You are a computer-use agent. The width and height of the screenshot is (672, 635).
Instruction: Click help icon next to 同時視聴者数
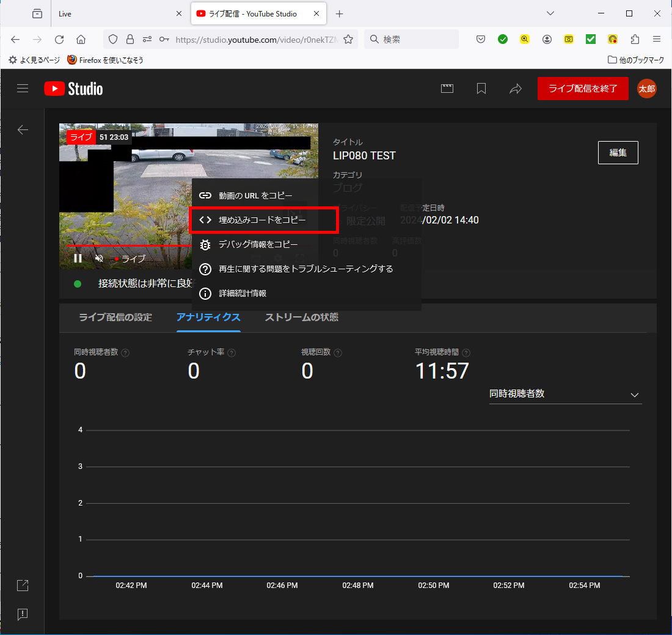[x=125, y=353]
